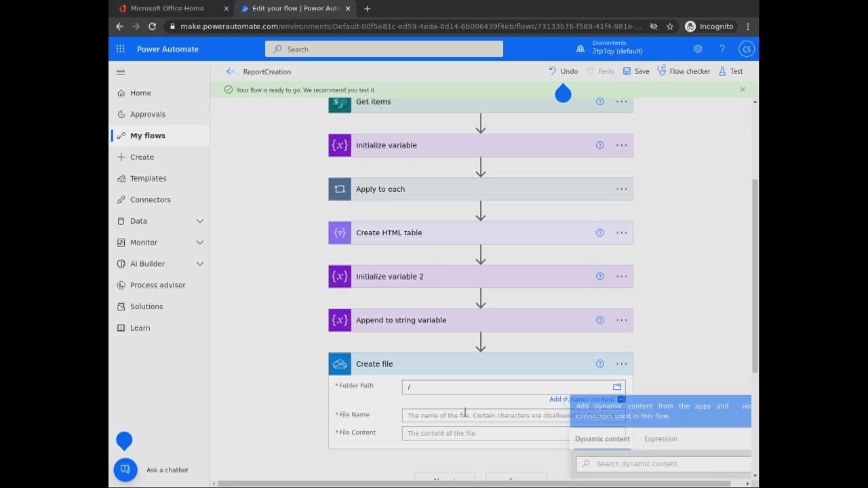
Task: Click the Ask a chatbot label
Action: pos(167,470)
